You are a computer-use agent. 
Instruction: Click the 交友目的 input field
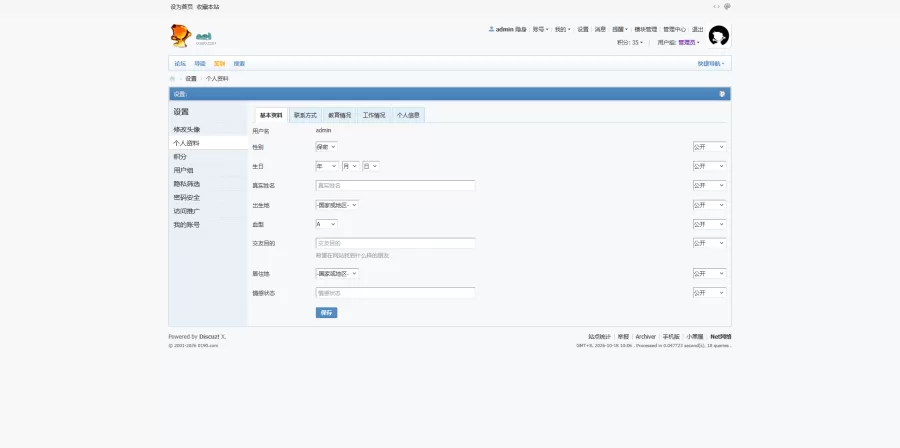[395, 243]
